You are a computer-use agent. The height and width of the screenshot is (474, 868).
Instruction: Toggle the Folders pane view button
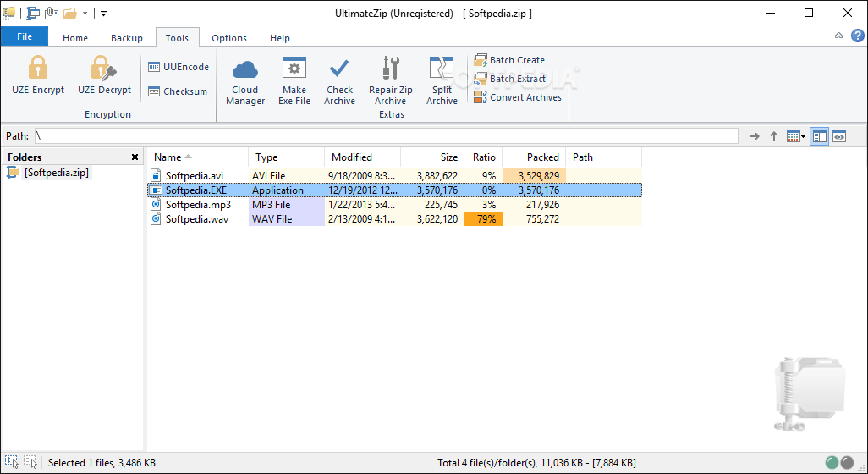point(819,136)
